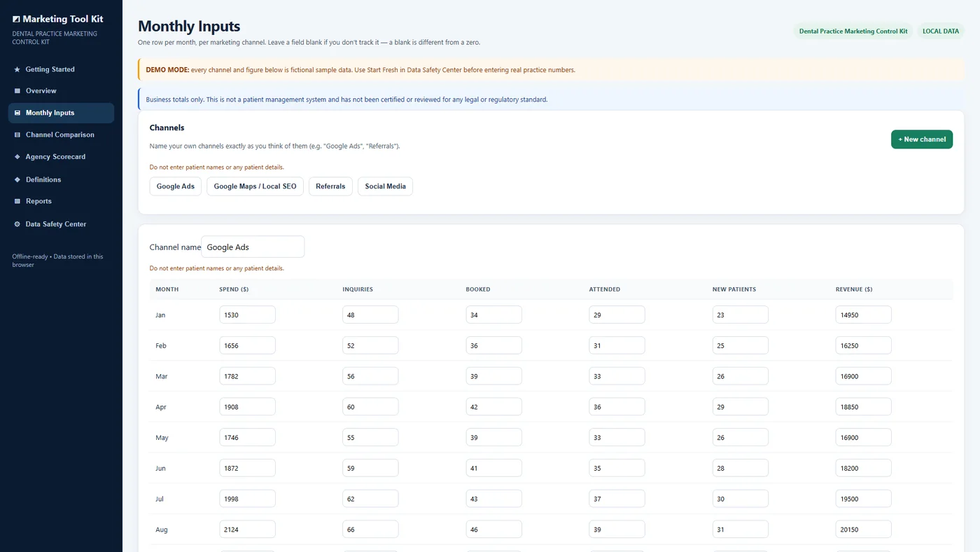Select the Google Maps / Local SEO channel
This screenshot has width=980, height=552.
click(255, 186)
